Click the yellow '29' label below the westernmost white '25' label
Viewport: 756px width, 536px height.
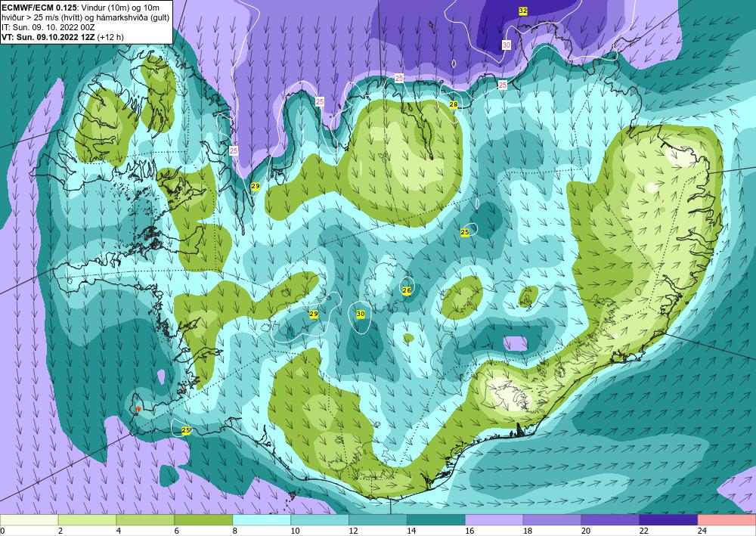pyautogui.click(x=255, y=186)
